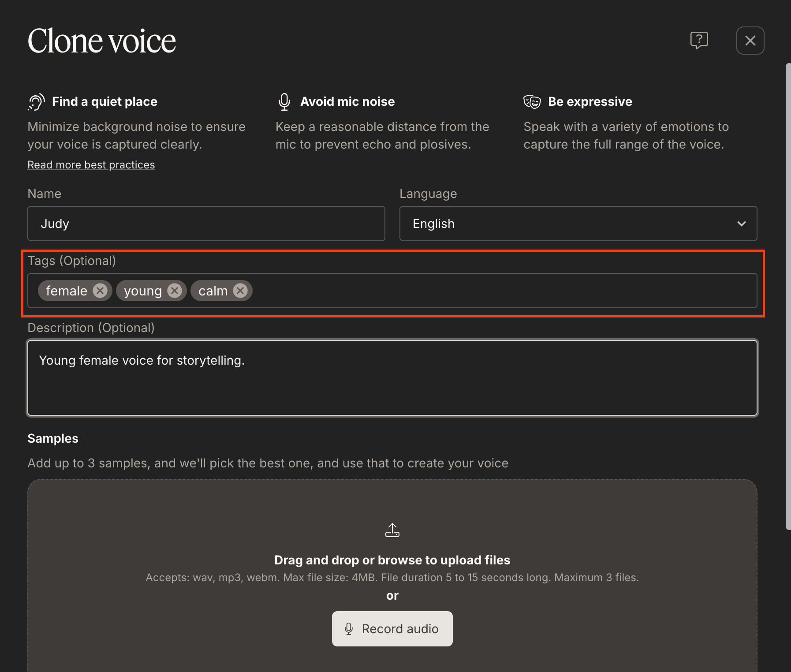
Task: Click the ear icon beside Find a quiet place
Action: coord(36,101)
